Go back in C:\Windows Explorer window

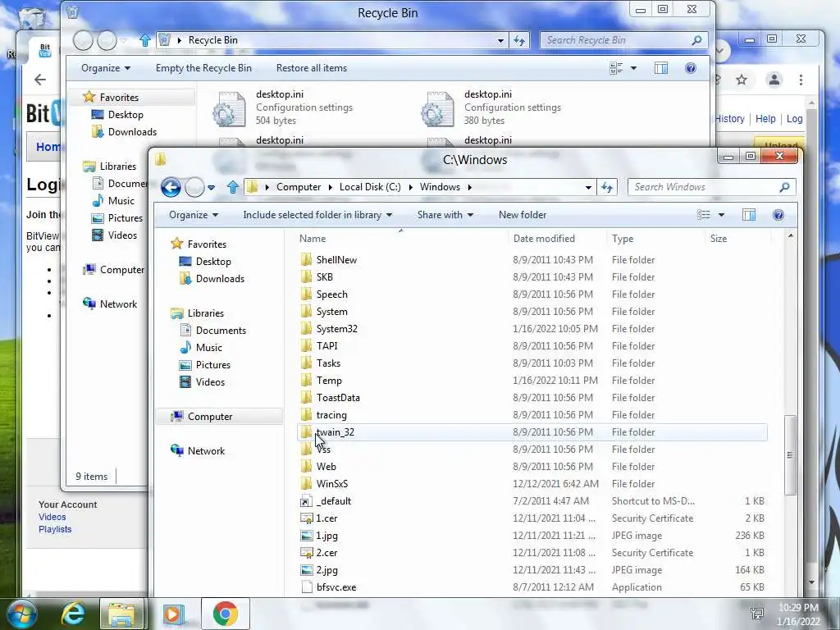(x=171, y=187)
